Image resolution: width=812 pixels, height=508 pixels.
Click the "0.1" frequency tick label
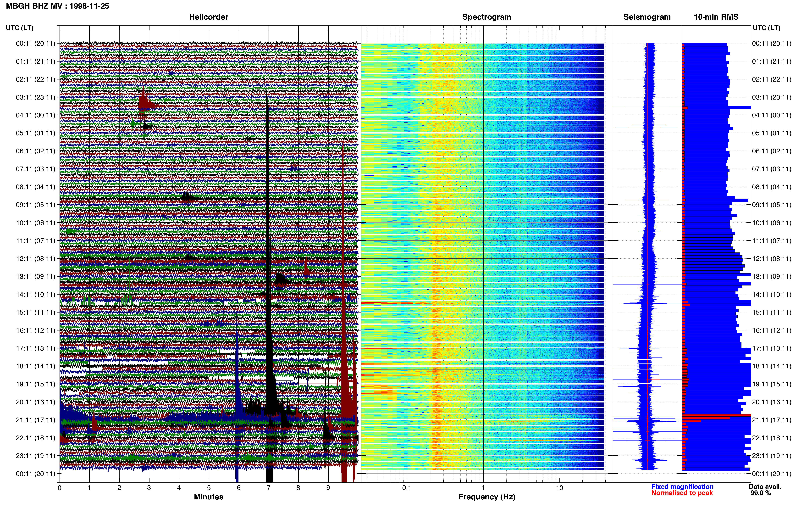tap(407, 487)
